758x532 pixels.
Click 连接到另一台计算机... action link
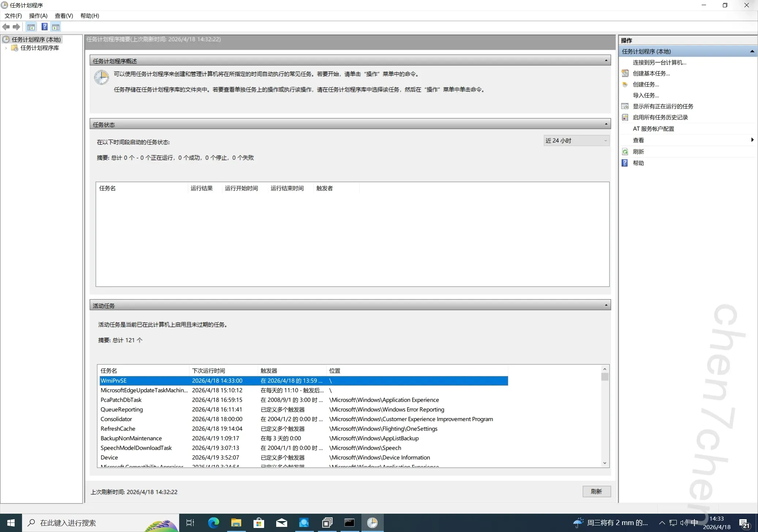(x=659, y=63)
